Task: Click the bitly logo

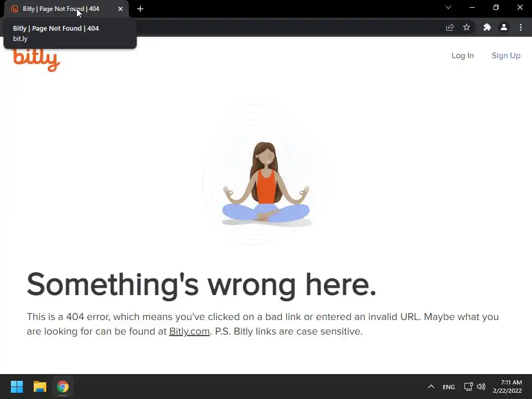Action: tap(36, 60)
